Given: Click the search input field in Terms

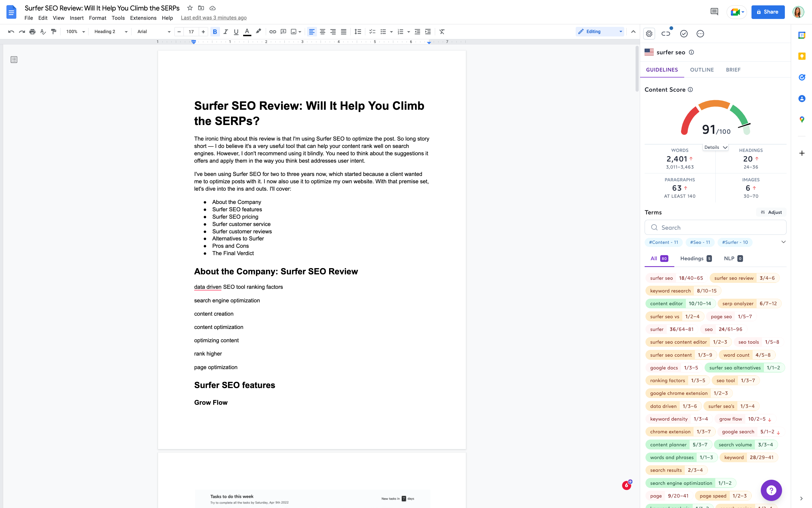Looking at the screenshot, I should [716, 228].
